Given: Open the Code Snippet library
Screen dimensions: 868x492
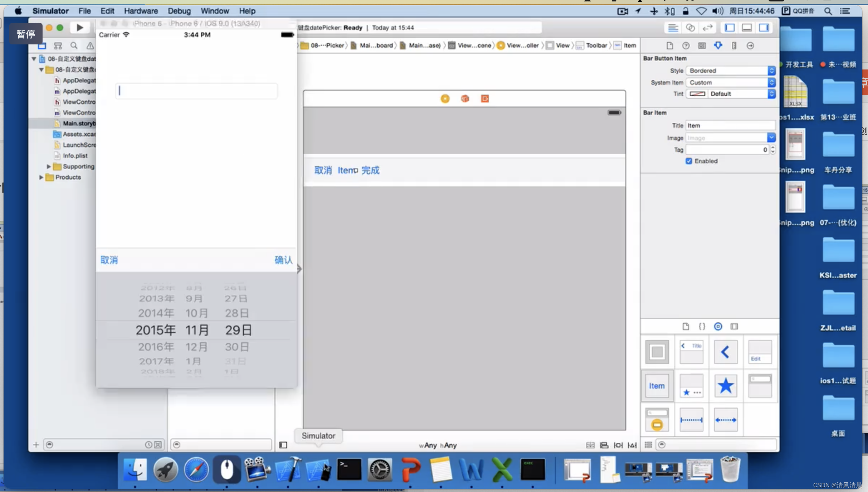Looking at the screenshot, I should pos(702,326).
